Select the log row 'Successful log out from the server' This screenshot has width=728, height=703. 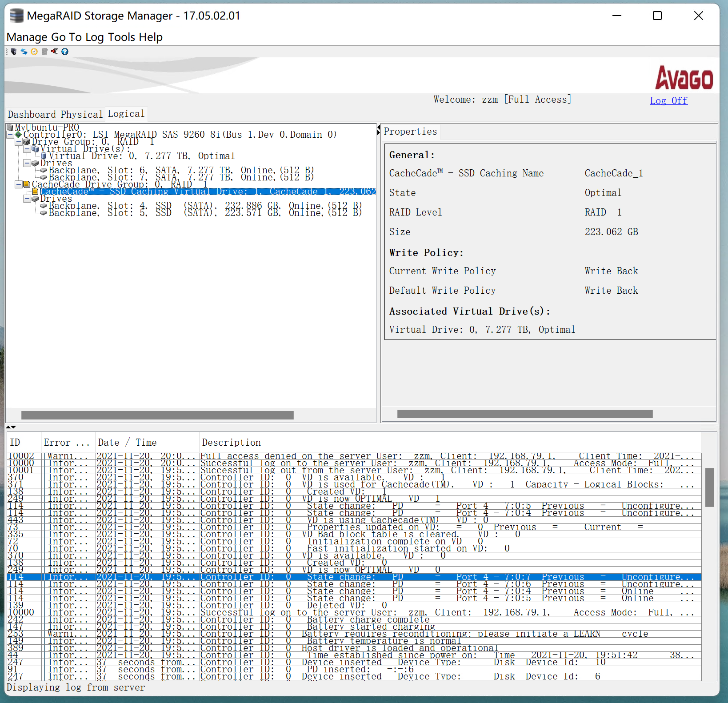[354, 470]
